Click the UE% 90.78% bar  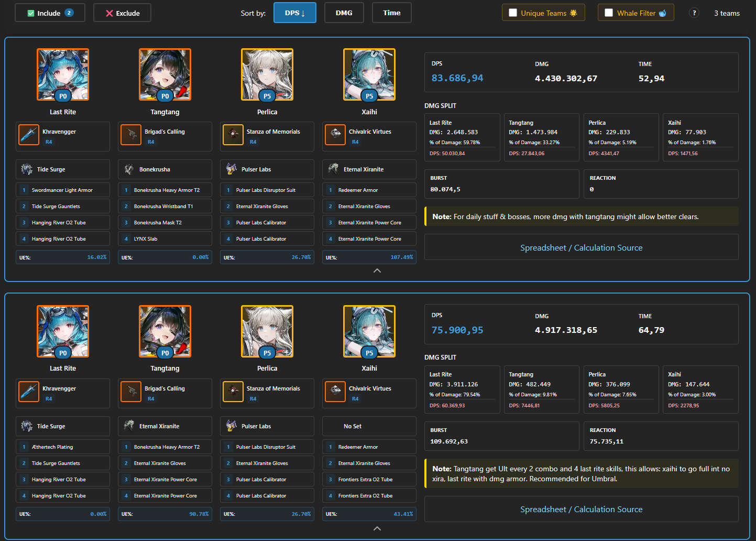point(165,514)
